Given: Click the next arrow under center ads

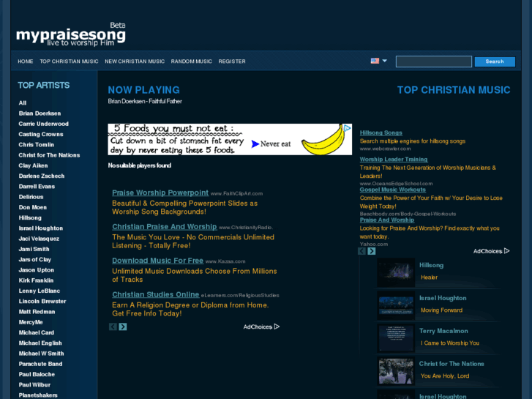Looking at the screenshot, I should click(123, 327).
